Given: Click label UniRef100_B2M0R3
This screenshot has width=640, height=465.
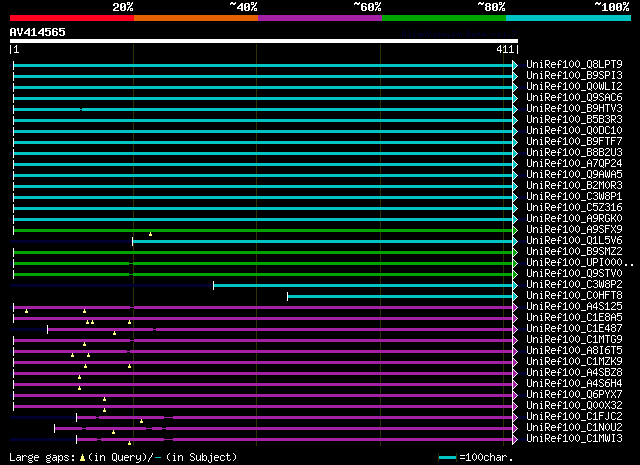Looking at the screenshot, I should pos(574,186).
